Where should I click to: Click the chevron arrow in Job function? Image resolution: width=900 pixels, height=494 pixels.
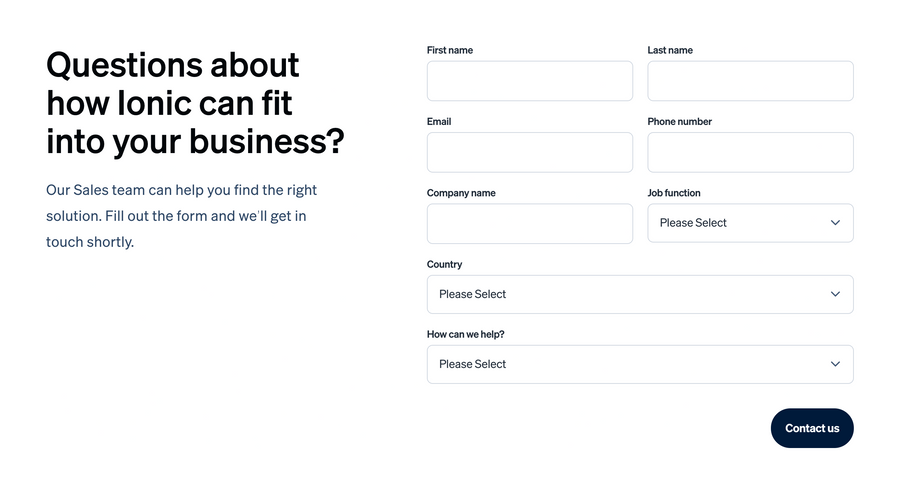coord(835,223)
